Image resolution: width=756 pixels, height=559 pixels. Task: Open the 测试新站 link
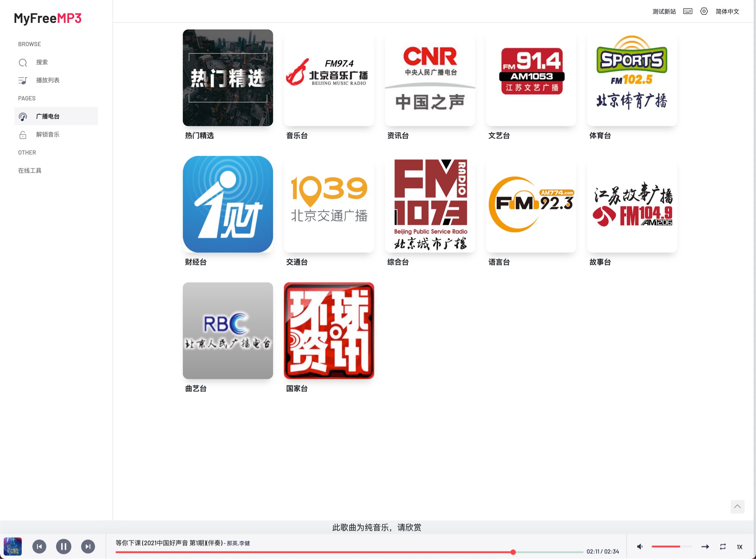(664, 11)
